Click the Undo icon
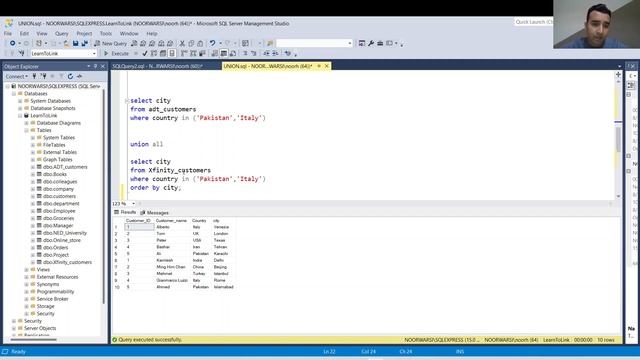Viewport: 640px width, 360px height. [212, 43]
